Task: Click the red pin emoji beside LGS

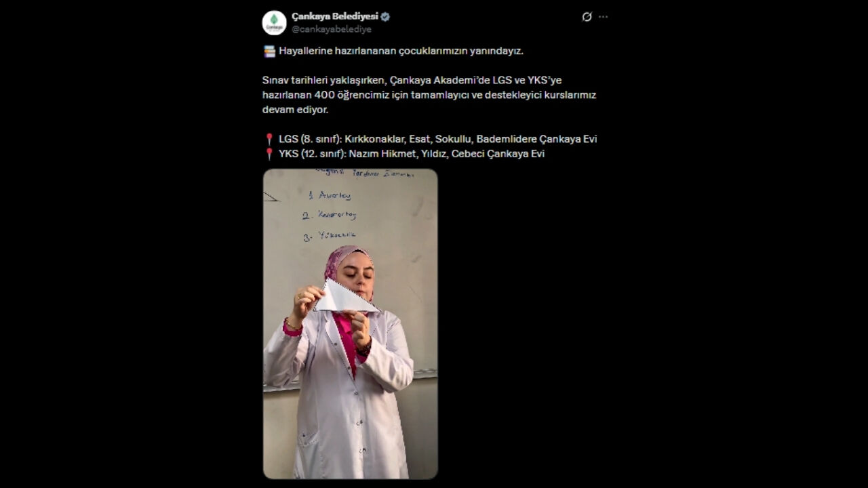Action: (x=269, y=139)
